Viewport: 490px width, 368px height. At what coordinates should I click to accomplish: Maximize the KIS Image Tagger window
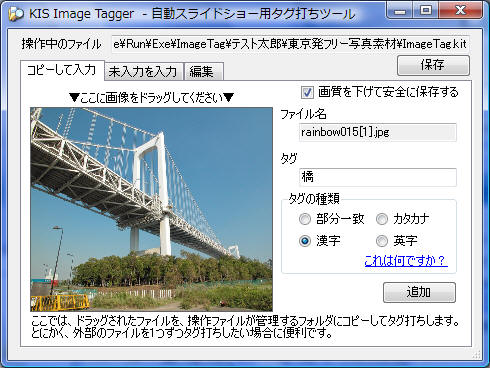click(x=426, y=11)
